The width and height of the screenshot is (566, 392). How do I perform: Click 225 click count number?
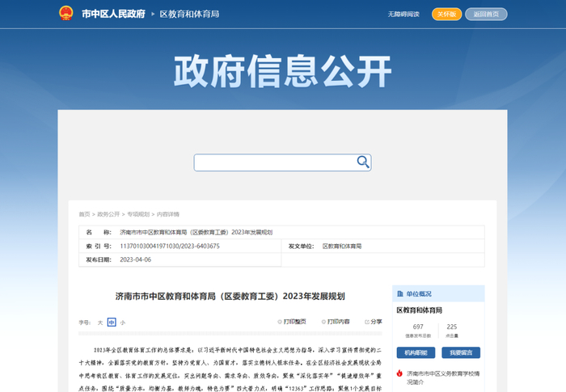tap(451, 327)
